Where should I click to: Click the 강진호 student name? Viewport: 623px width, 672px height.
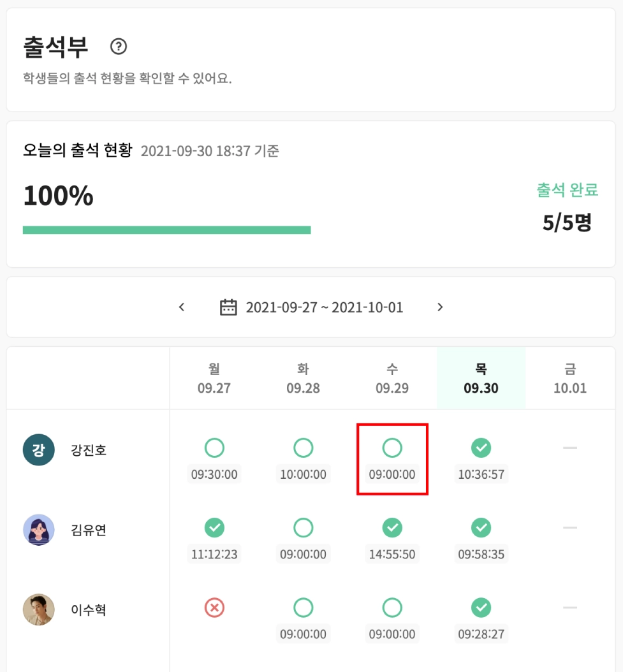pos(89,450)
